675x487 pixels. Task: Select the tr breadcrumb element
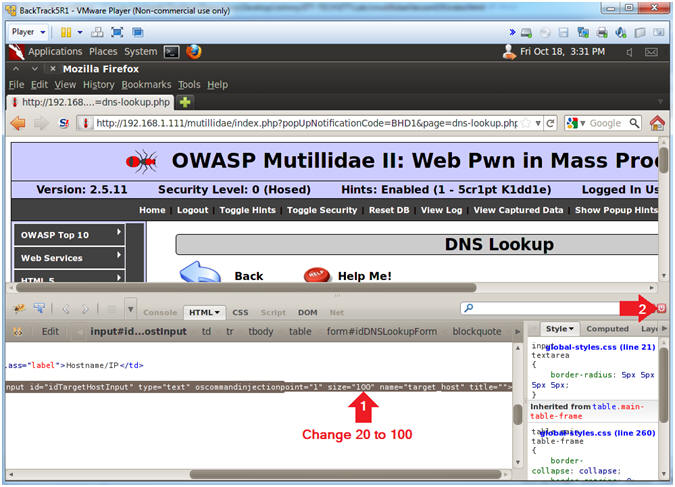coord(229,332)
